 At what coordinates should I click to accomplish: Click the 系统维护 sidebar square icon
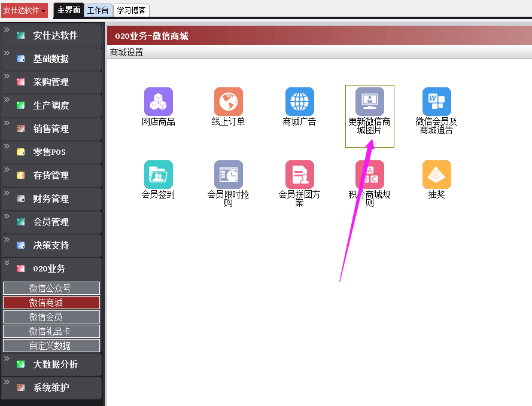pos(21,387)
